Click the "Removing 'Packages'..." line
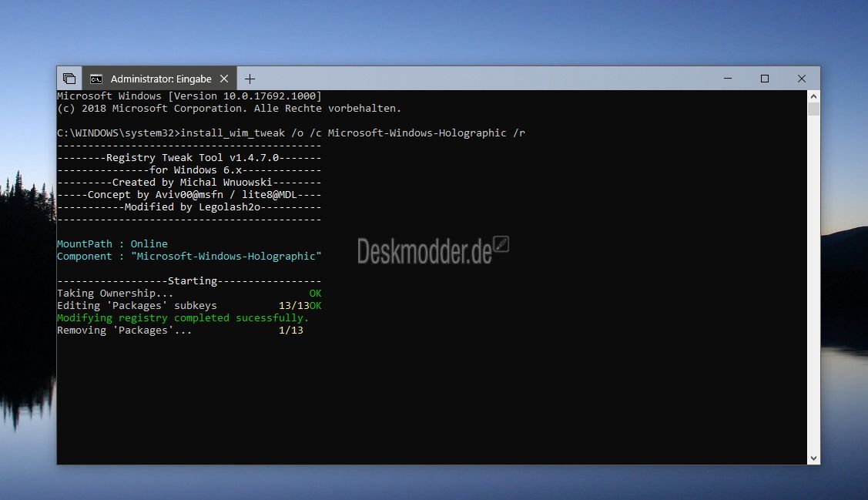 [x=180, y=330]
